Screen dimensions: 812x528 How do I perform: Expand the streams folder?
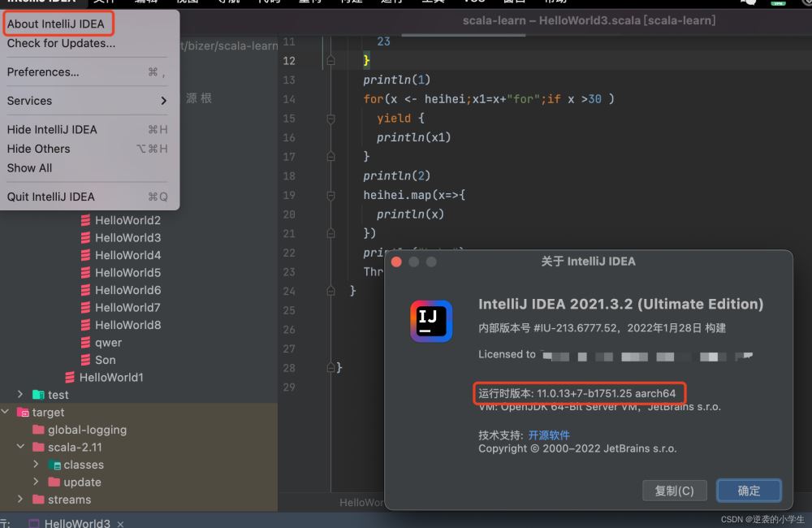coord(20,500)
